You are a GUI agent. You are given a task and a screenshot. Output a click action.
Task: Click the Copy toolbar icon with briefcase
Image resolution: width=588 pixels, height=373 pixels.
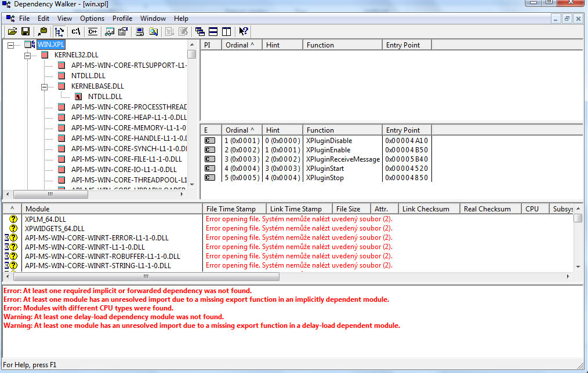click(x=43, y=31)
